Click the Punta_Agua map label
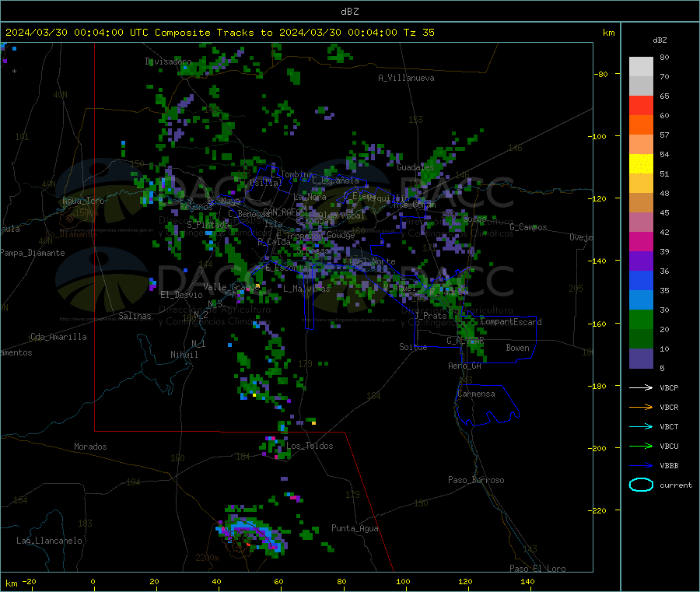 [355, 529]
